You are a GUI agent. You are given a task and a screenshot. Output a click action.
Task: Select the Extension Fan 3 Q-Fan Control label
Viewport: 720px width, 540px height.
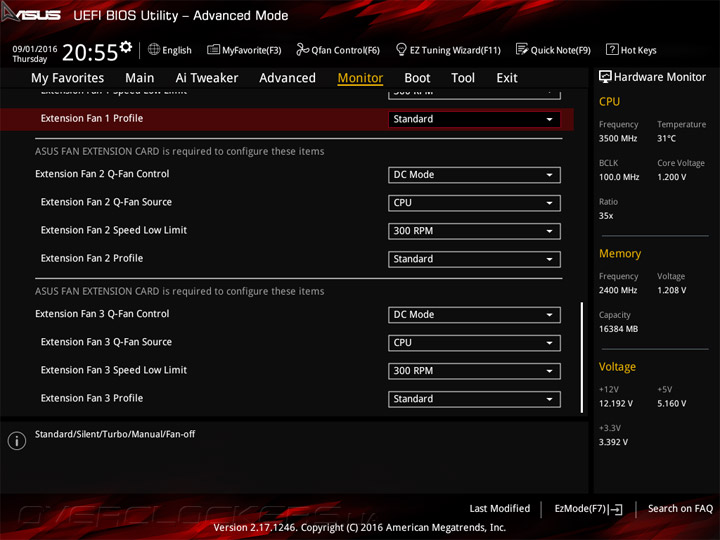[x=102, y=314]
